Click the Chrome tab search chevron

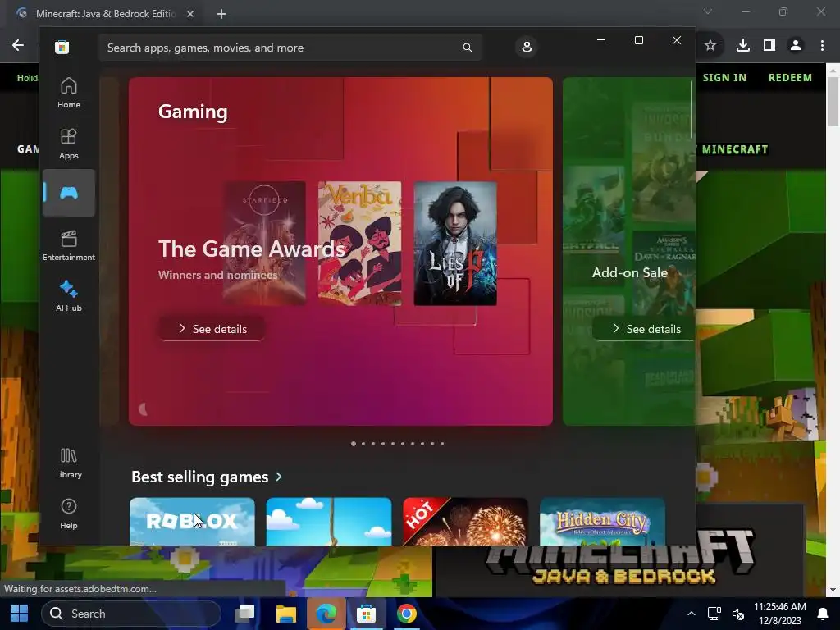(x=708, y=11)
